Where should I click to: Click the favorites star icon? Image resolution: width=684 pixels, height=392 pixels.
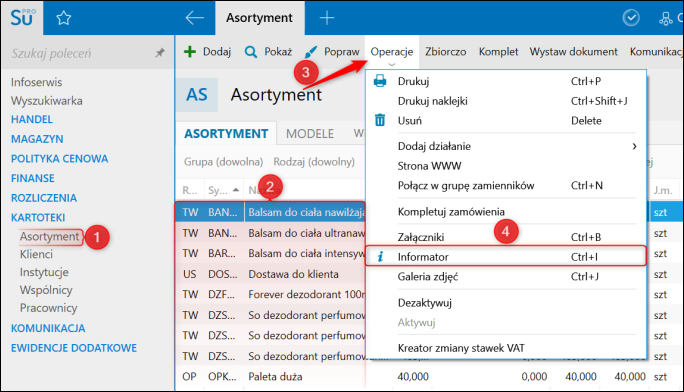pyautogui.click(x=64, y=18)
